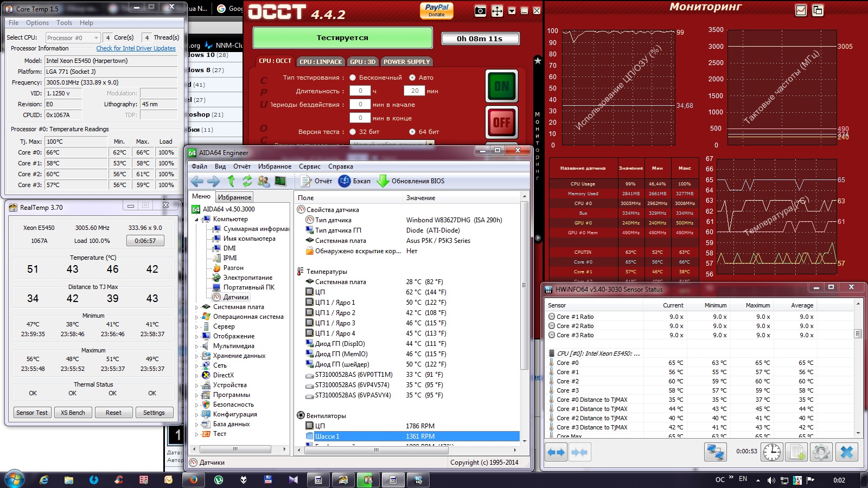Click the volume icon in system tray
The width and height of the screenshot is (868, 488).
click(771, 480)
